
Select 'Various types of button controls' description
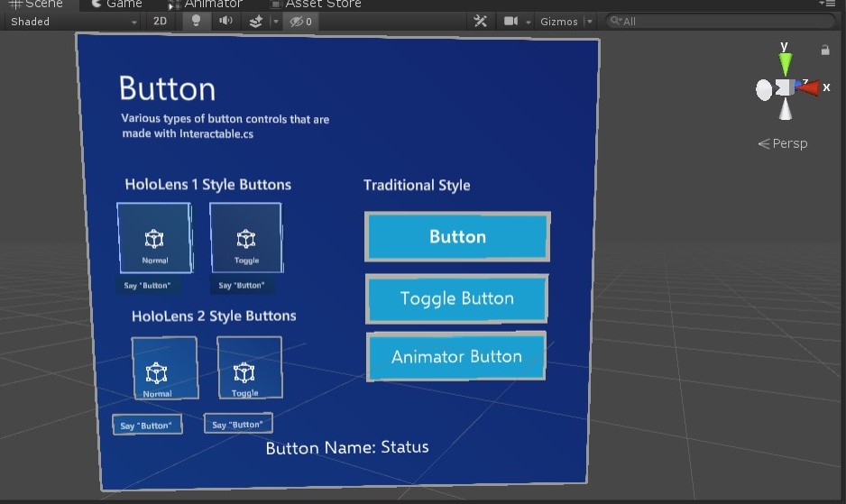pos(225,125)
